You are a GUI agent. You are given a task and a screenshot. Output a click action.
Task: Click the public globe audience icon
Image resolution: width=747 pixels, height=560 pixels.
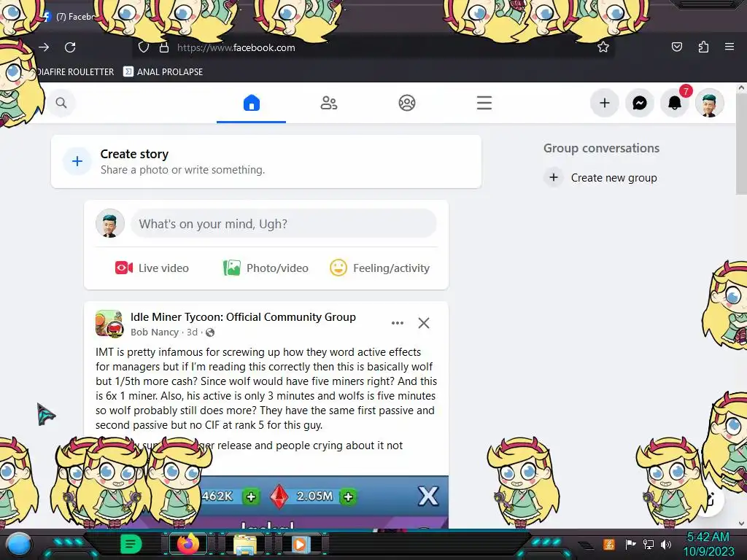(210, 332)
